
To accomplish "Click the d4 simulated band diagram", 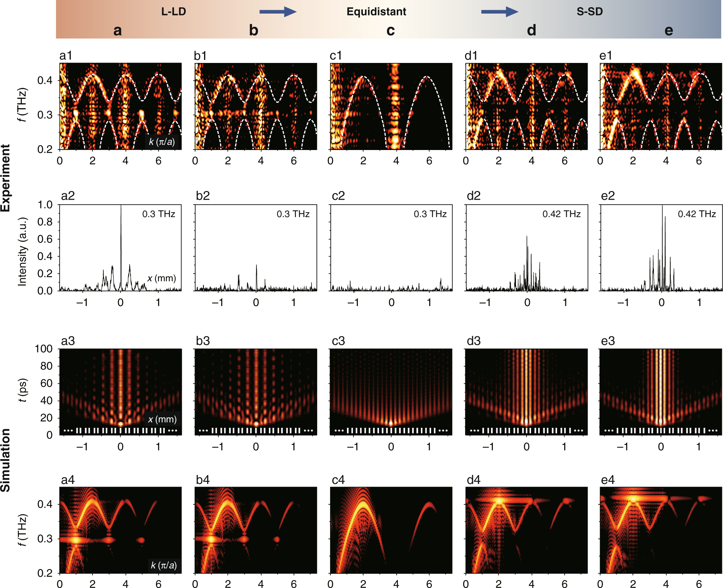I will [x=527, y=530].
